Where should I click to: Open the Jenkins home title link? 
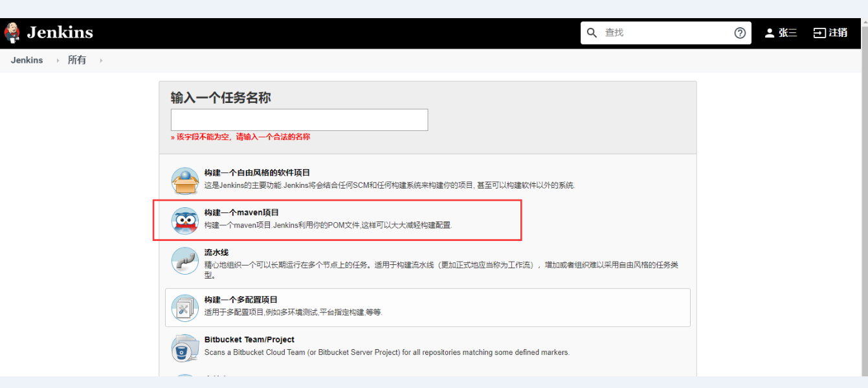[x=60, y=32]
